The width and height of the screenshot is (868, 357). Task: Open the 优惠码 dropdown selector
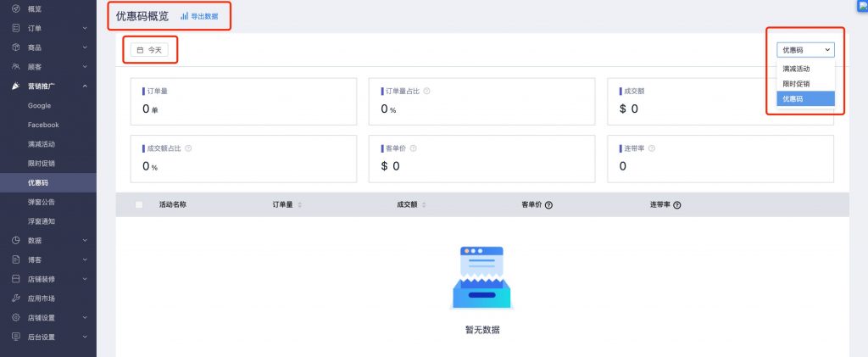click(x=805, y=50)
